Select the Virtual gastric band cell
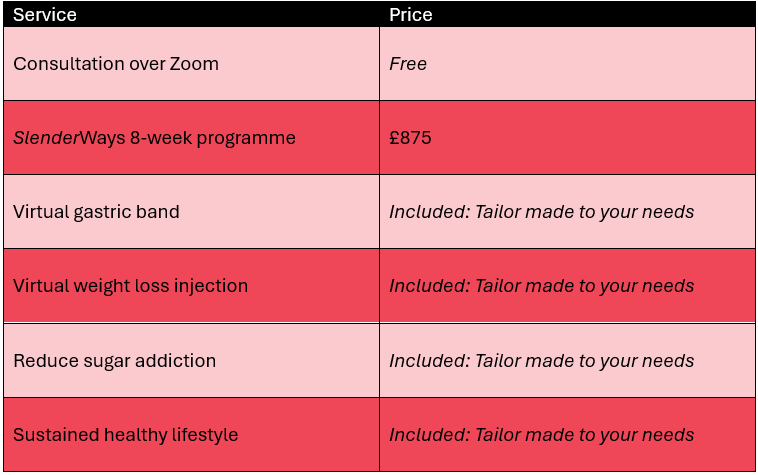Viewport: 758px width, 475px height. 96,212
